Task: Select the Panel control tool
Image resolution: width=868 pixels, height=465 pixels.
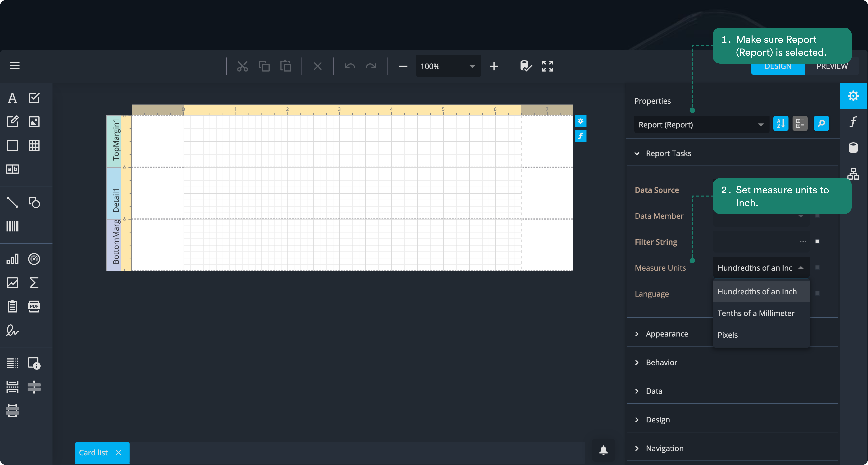Action: click(12, 146)
